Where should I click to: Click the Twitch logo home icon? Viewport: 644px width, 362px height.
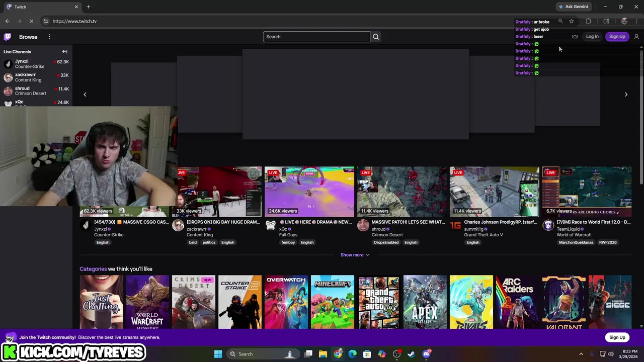[x=8, y=37]
